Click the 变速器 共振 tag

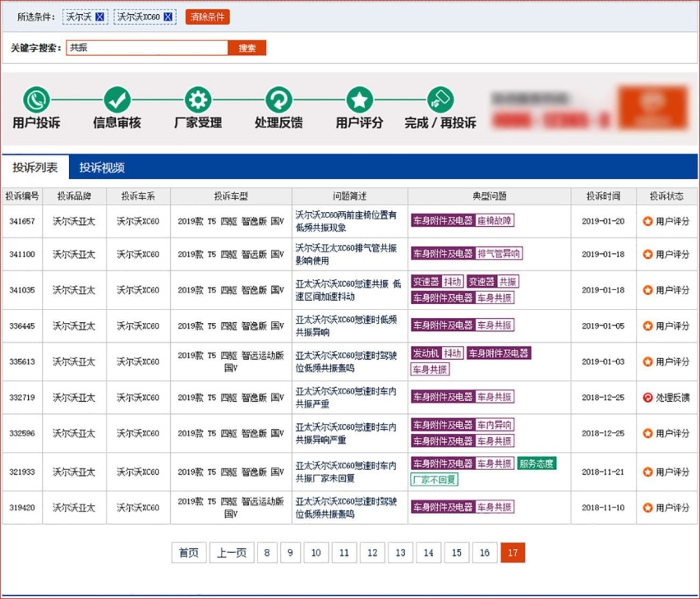click(x=493, y=282)
